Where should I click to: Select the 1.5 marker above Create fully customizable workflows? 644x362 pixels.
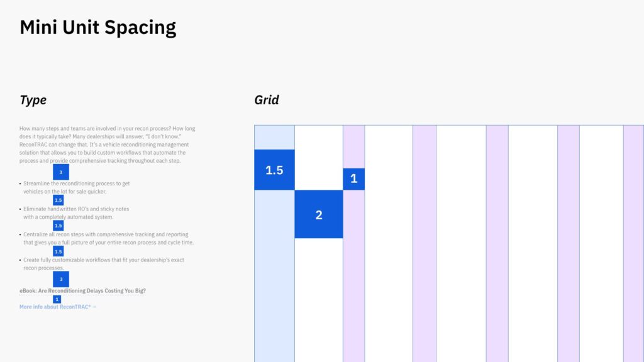coord(58,251)
